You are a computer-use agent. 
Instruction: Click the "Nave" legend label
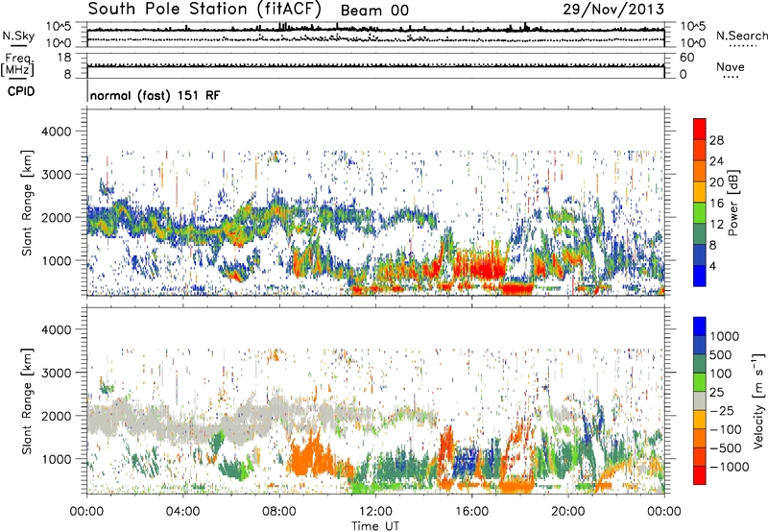click(731, 66)
